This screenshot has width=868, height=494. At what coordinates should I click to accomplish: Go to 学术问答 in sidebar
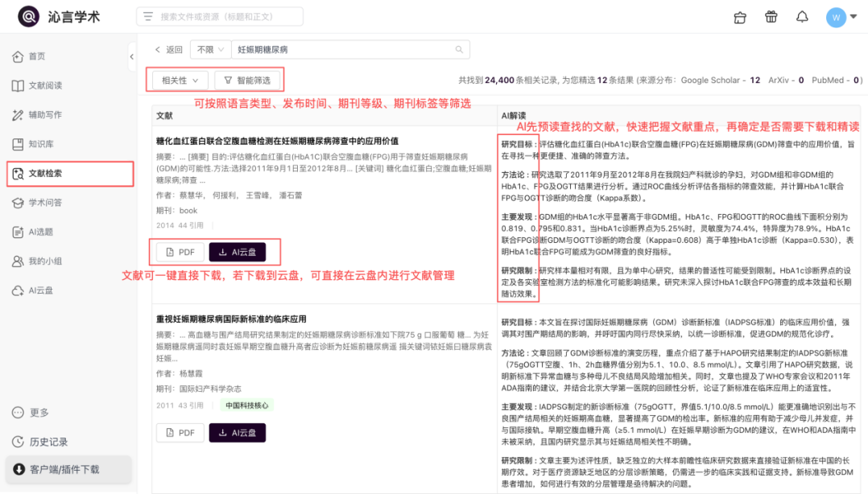45,202
